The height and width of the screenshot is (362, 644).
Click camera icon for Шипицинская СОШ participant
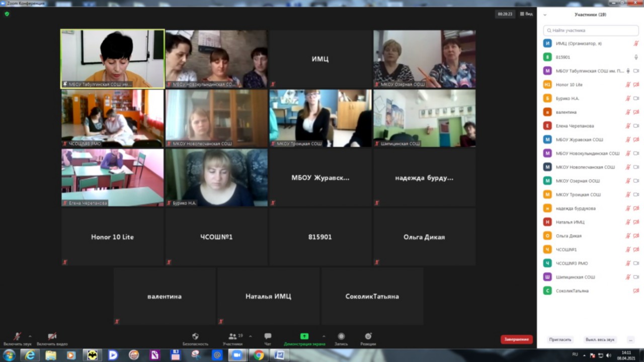(636, 277)
